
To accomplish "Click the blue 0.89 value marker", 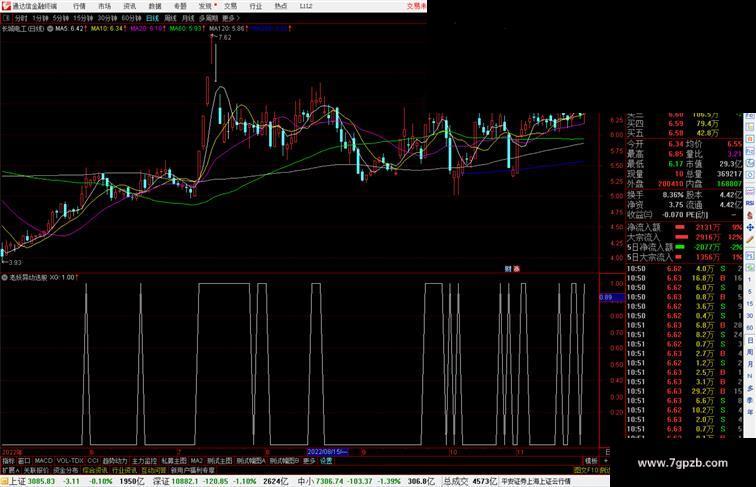I will [611, 297].
